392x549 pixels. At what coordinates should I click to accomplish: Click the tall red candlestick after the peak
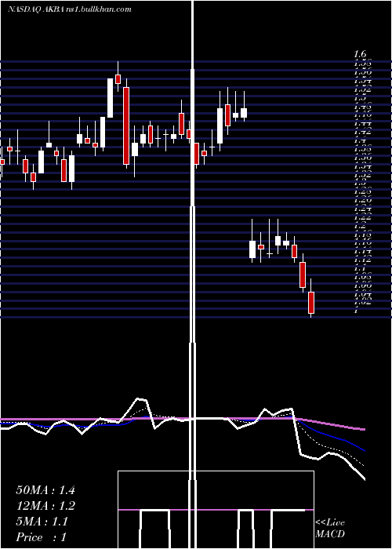[126, 125]
